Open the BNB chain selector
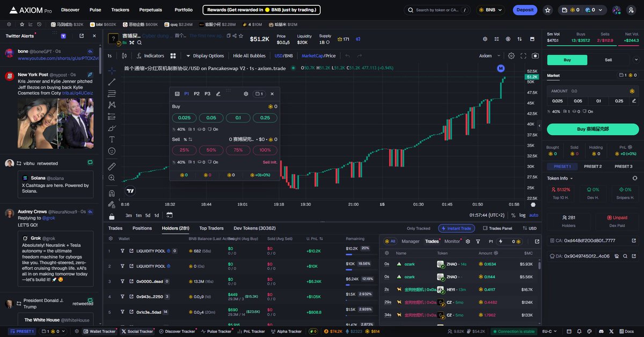 pos(491,10)
